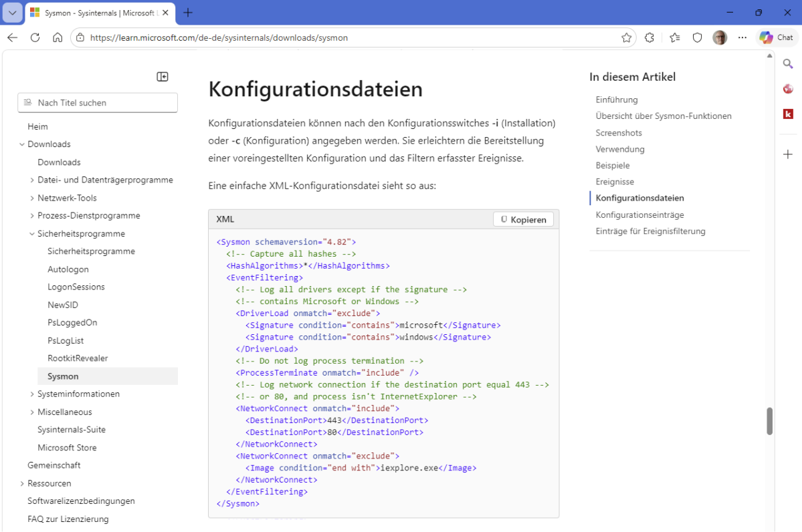Open the red sidebar app icon

point(788,89)
